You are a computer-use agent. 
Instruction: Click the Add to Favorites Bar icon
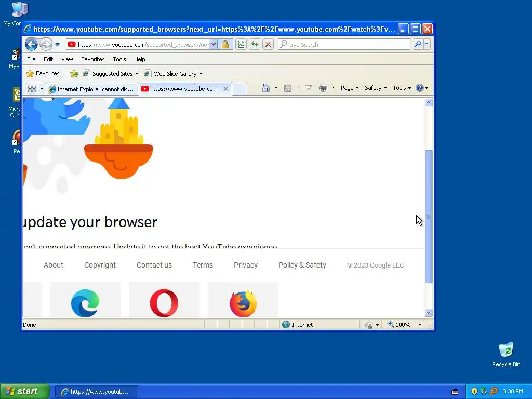[x=74, y=74]
